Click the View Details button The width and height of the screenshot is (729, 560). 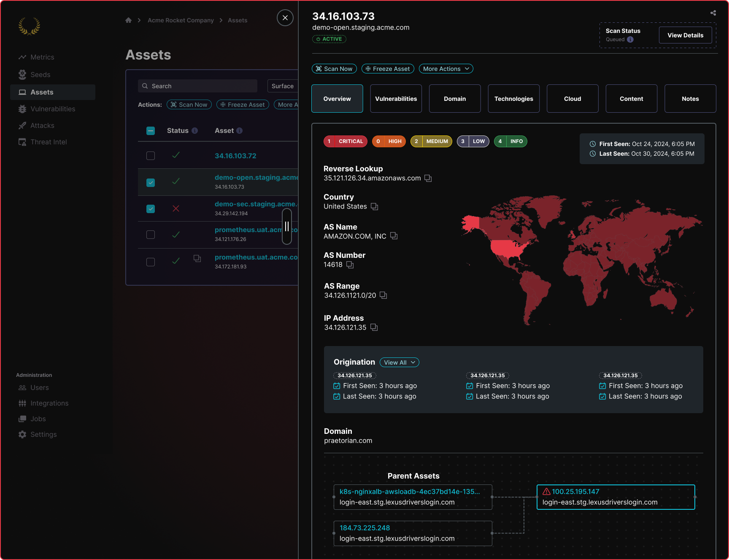(685, 35)
